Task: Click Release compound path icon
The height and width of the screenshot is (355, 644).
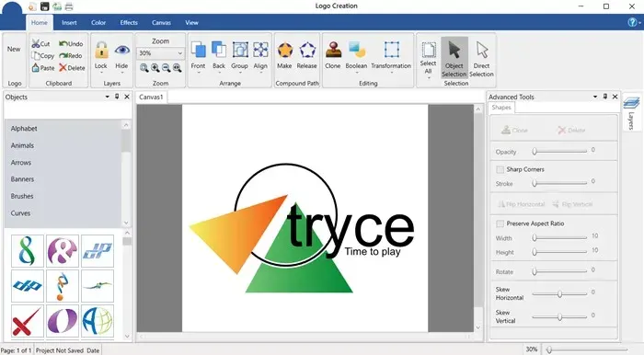Action: tap(306, 50)
